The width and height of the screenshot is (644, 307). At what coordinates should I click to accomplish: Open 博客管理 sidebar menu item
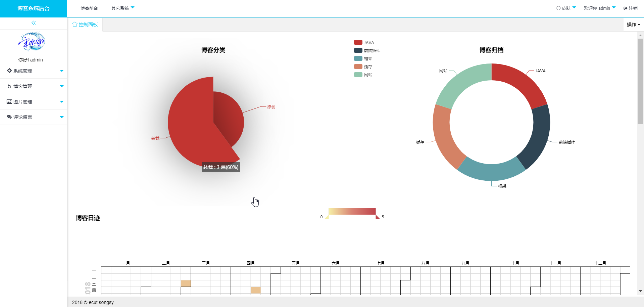(x=34, y=86)
